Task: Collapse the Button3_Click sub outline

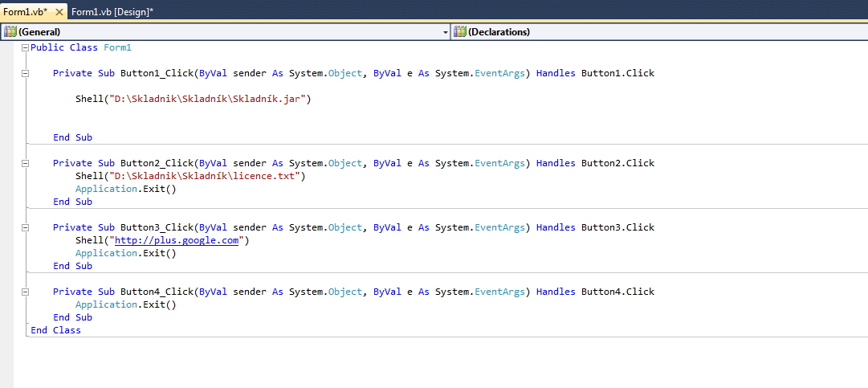Action: 25,228
